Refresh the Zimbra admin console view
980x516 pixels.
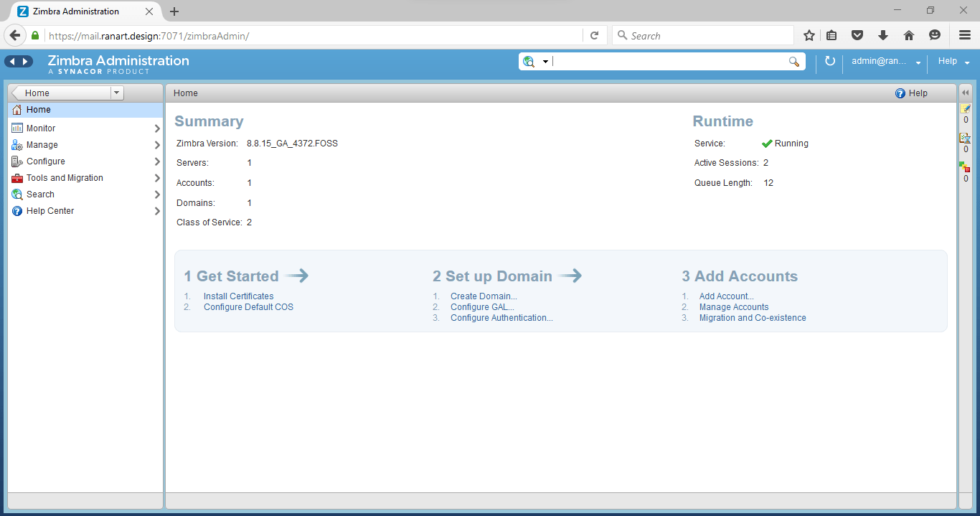click(x=830, y=62)
